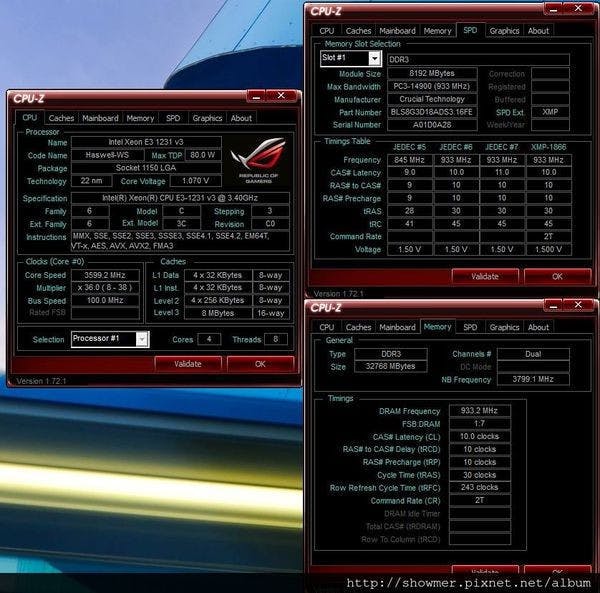The width and height of the screenshot is (600, 593).
Task: Open the Caches tab in SPD window
Action: [x=359, y=31]
